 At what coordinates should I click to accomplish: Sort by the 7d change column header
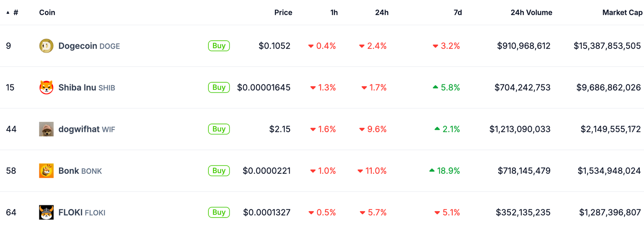click(x=457, y=13)
